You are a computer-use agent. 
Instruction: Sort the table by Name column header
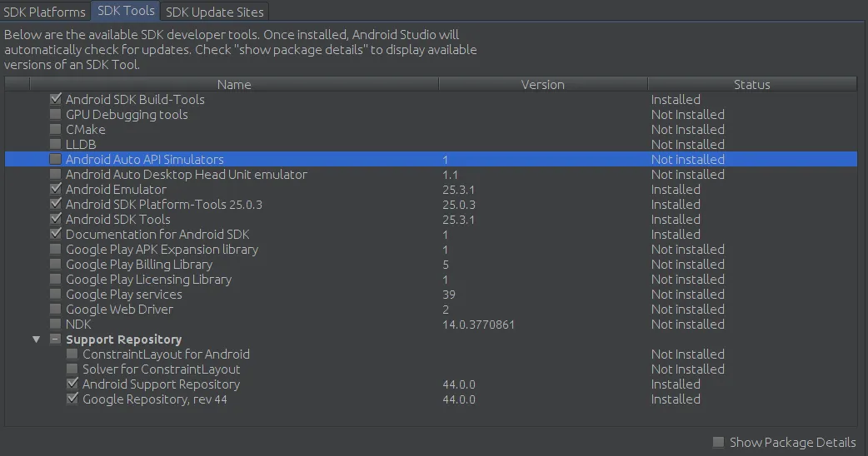[x=234, y=84]
